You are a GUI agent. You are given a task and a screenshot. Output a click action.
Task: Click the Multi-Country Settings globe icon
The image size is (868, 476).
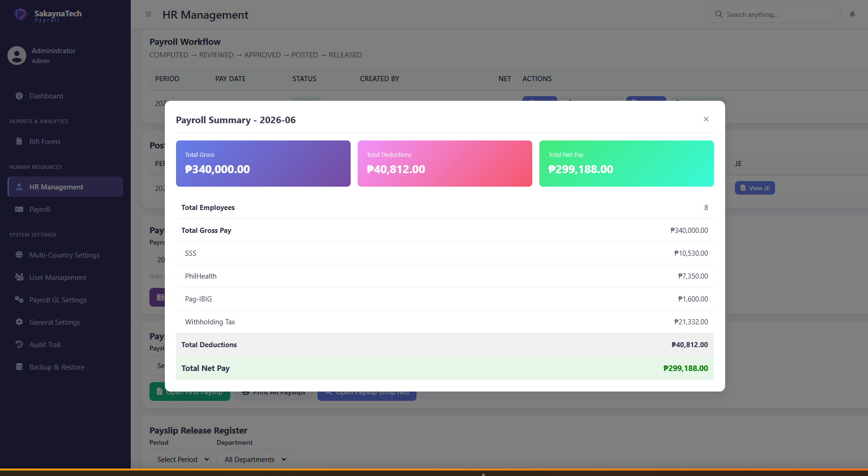(x=19, y=255)
